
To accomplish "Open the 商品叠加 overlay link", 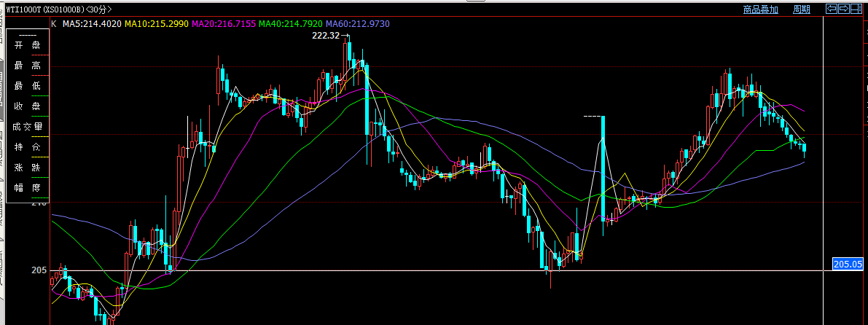I will click(760, 9).
